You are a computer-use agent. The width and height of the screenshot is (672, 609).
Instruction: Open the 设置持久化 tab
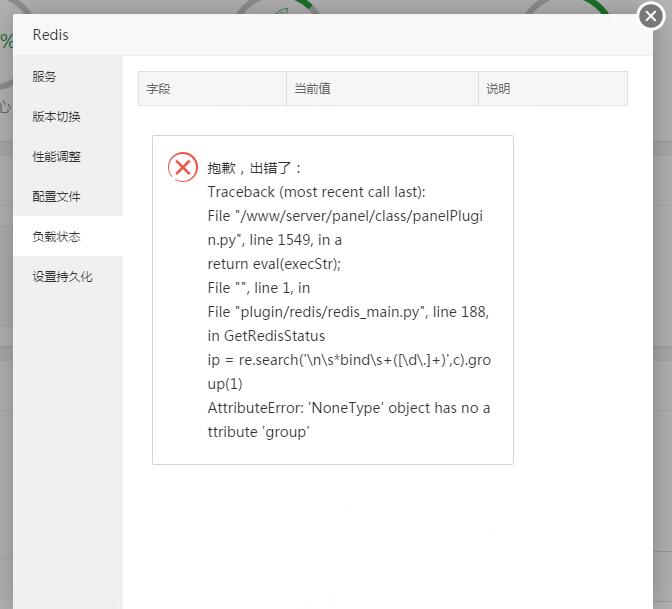(68, 276)
